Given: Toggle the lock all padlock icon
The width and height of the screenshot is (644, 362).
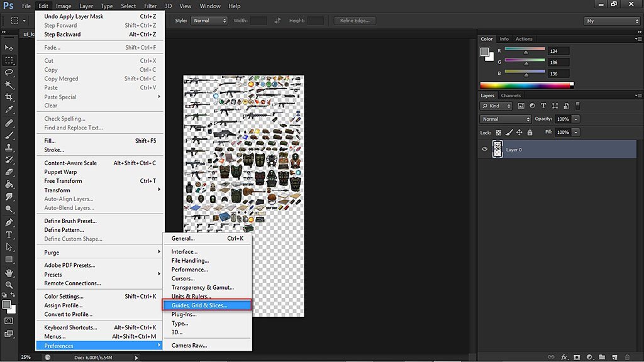Looking at the screenshot, I should 530,133.
